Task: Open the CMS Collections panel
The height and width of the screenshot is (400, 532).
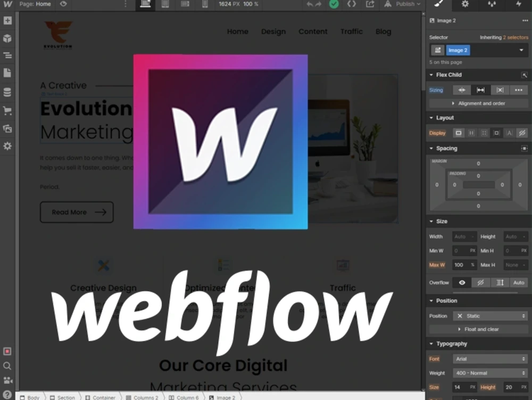Action: point(7,92)
